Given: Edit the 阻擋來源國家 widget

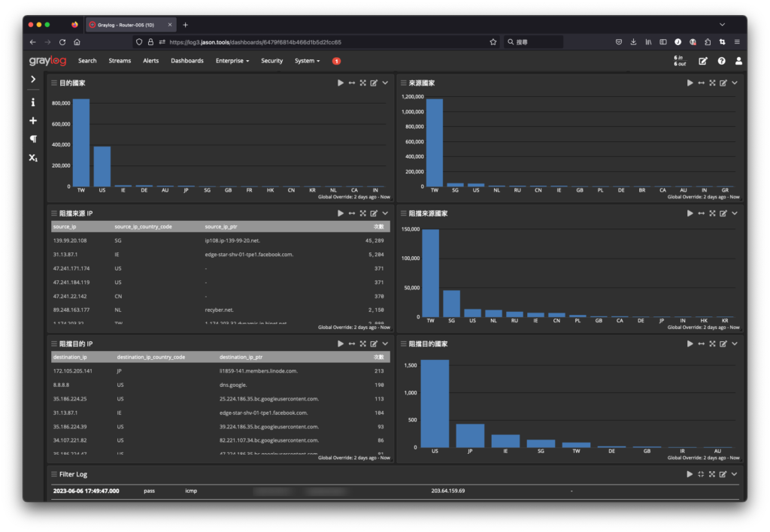Looking at the screenshot, I should [723, 213].
